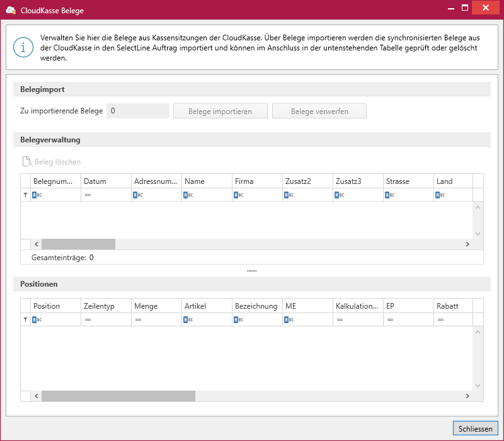This screenshot has width=504, height=441.
Task: Sort by the Belegnummer column header
Action: [55, 181]
